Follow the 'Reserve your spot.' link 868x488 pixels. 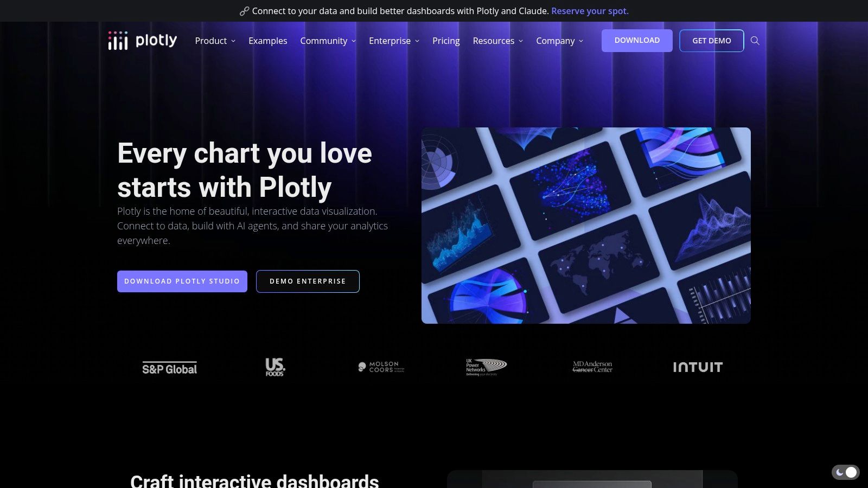[590, 11]
